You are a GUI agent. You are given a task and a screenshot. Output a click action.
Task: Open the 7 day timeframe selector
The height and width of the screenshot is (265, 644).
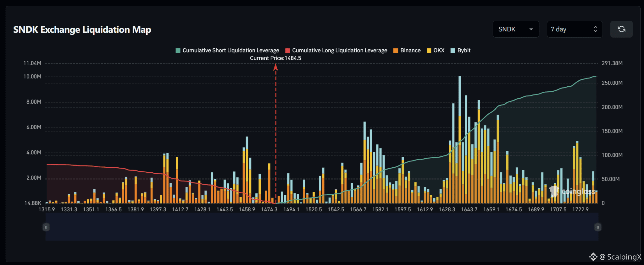click(x=575, y=29)
